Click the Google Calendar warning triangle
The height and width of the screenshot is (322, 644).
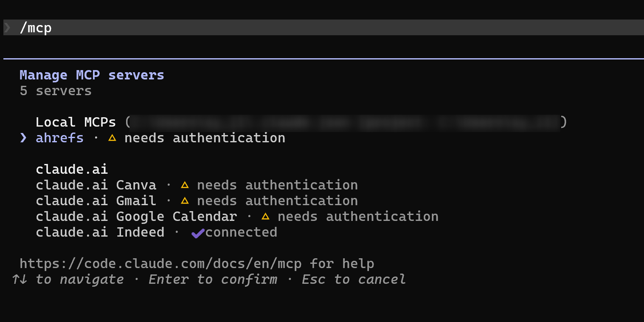click(265, 216)
